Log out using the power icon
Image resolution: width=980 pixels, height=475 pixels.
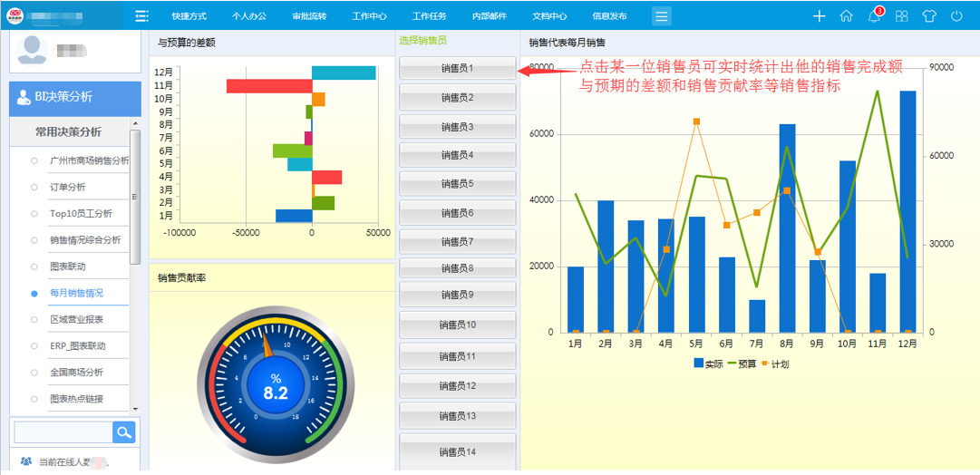point(956,16)
